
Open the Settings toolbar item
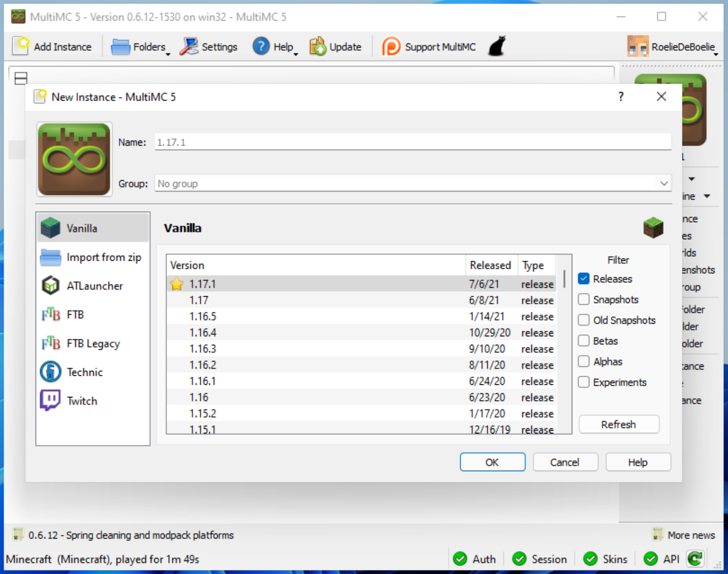(209, 47)
